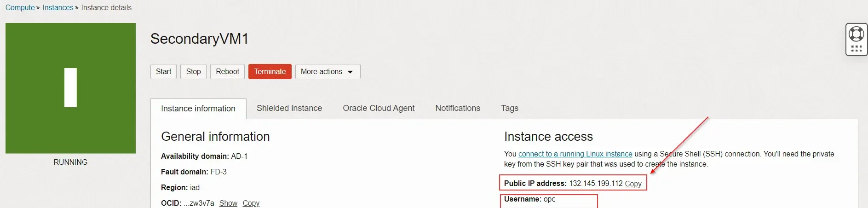Stop the SecondaryVM1 instance
The image size is (868, 208).
[x=193, y=71]
